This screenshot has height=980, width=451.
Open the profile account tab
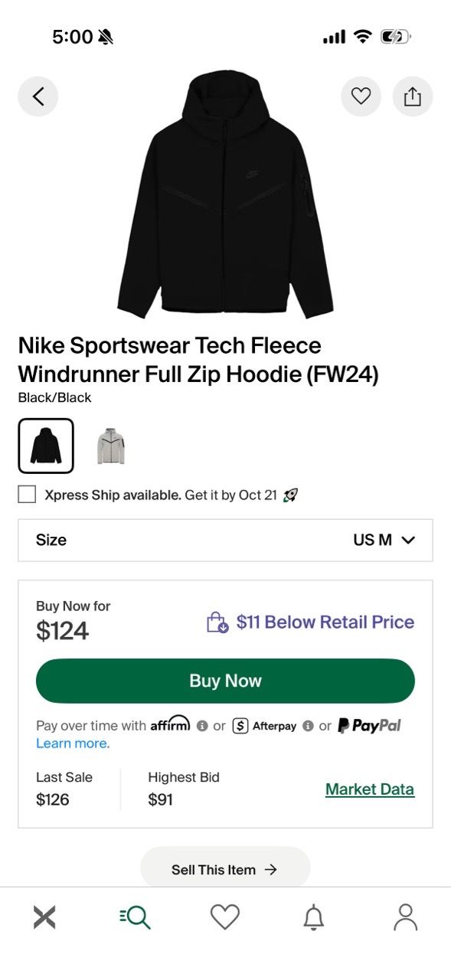click(x=405, y=916)
